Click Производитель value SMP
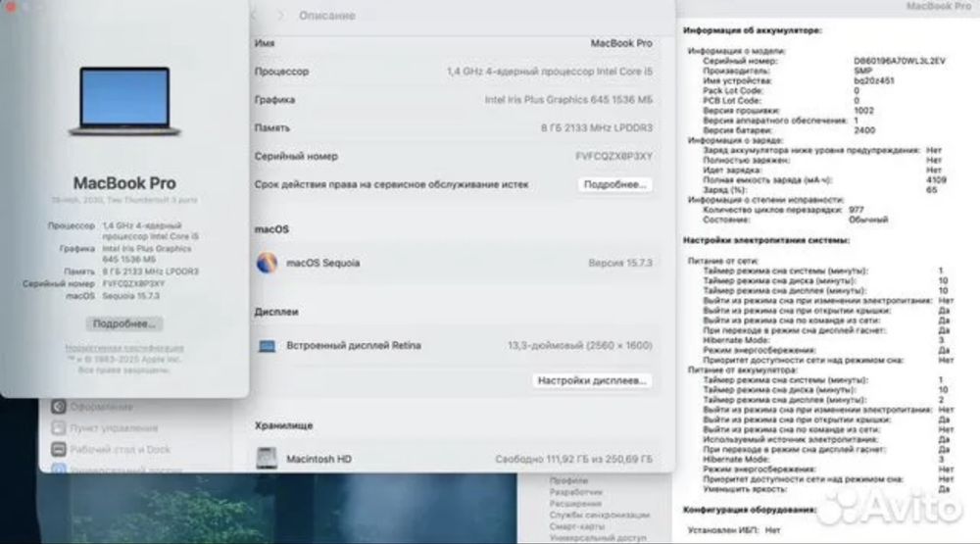The height and width of the screenshot is (544, 980). [x=862, y=71]
